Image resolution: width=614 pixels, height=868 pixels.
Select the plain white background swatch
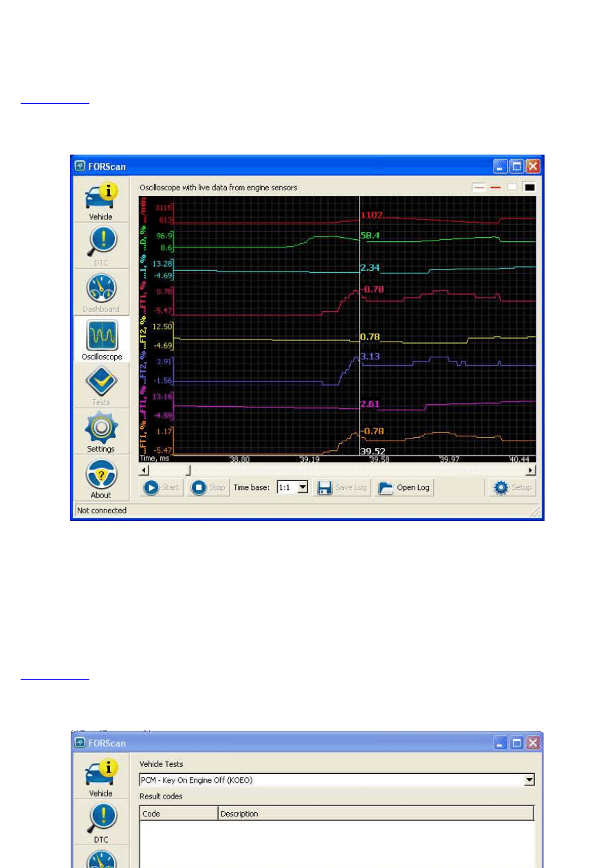pos(512,187)
